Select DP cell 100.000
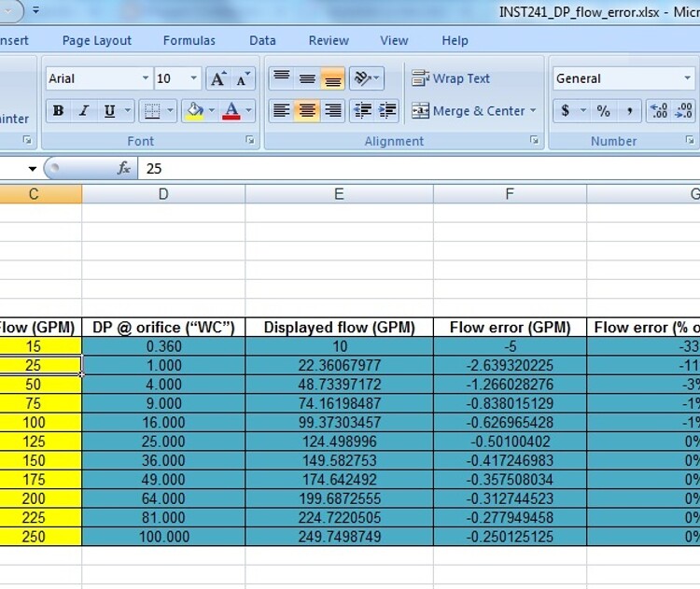Image resolution: width=700 pixels, height=589 pixels. (163, 537)
